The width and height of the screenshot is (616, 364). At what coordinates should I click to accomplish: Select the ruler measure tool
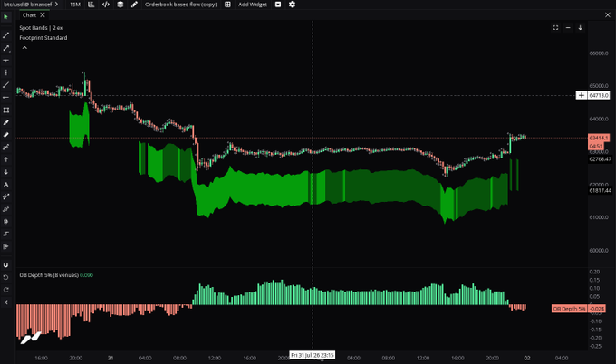point(6,135)
